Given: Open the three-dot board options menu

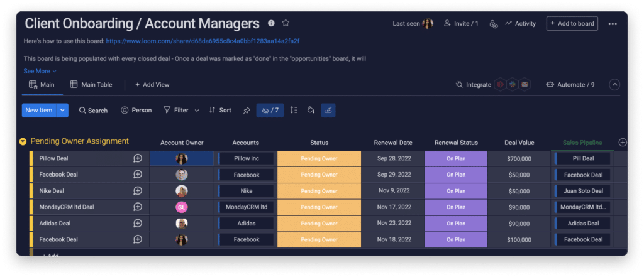Looking at the screenshot, I should point(613,24).
